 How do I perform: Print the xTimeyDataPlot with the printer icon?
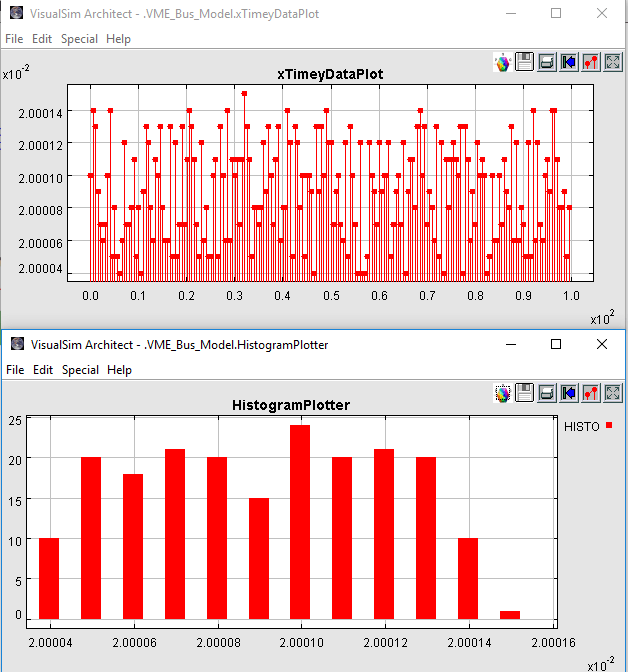(x=547, y=63)
